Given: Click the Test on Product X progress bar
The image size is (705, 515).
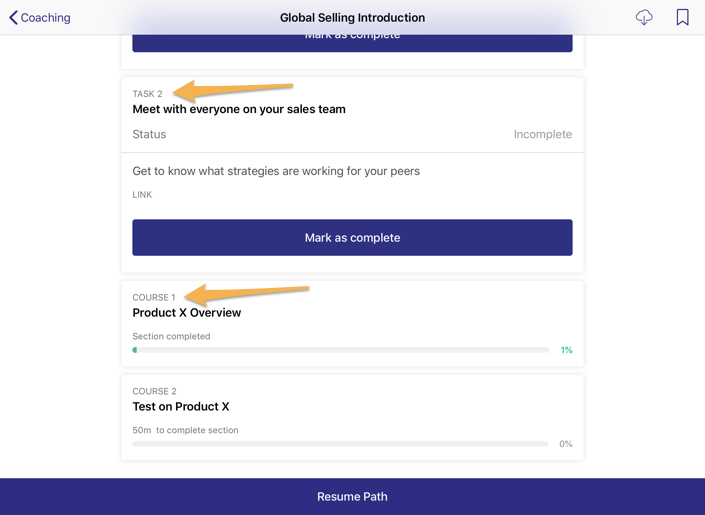Looking at the screenshot, I should (x=341, y=444).
